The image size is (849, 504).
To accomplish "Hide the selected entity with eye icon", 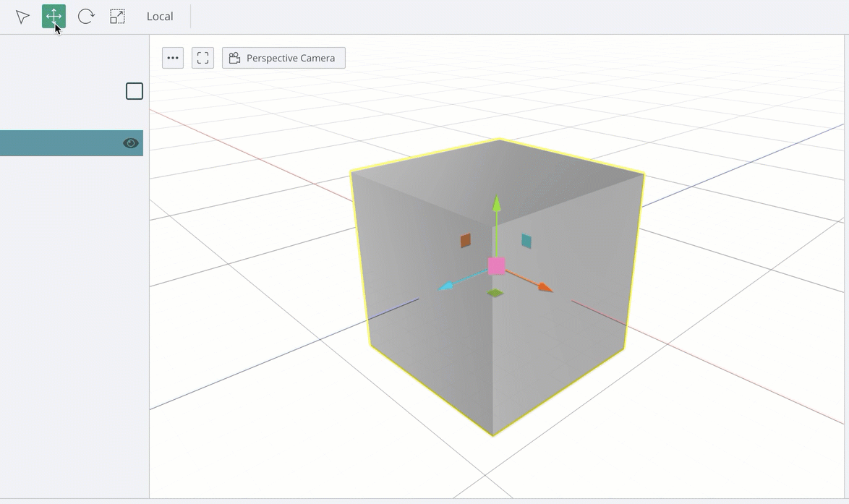I will click(x=130, y=143).
